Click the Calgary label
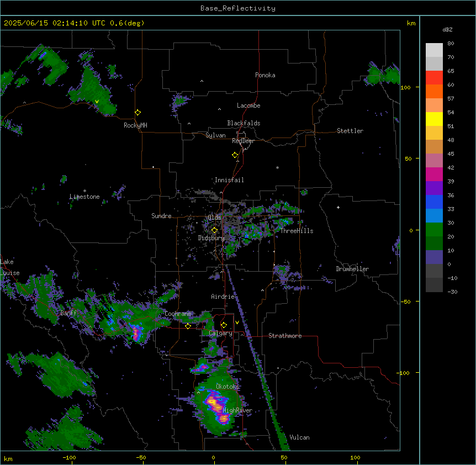The height and width of the screenshot is (465, 476). click(221, 333)
